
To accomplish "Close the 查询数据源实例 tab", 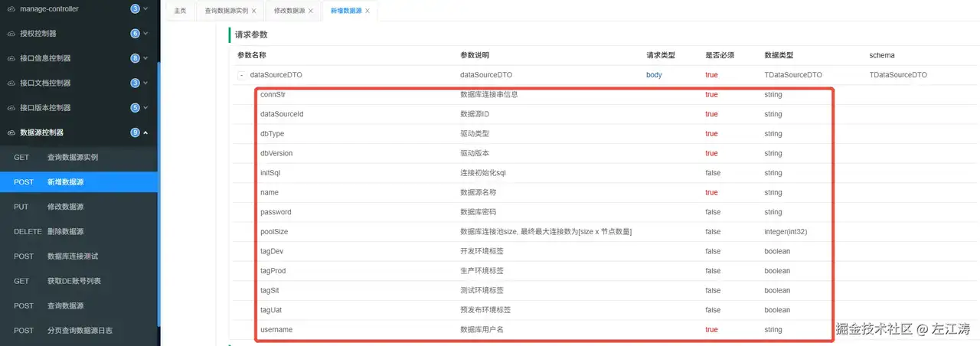I will 254,11.
